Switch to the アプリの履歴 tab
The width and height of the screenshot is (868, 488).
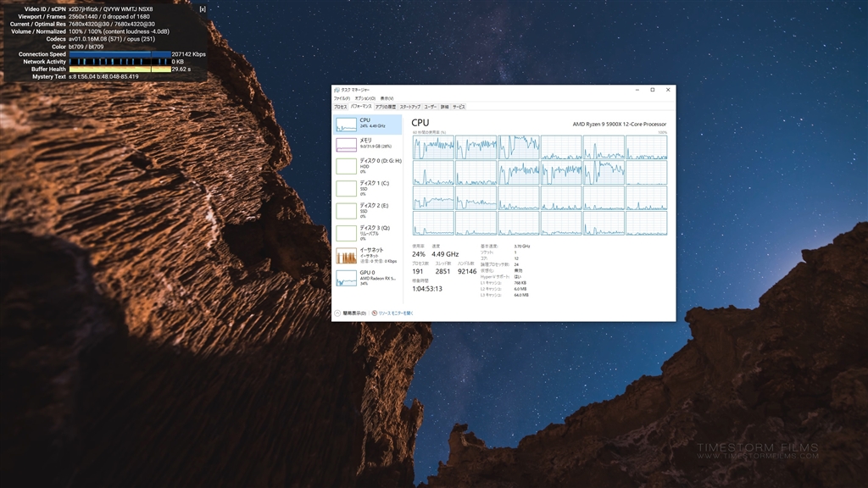click(386, 107)
